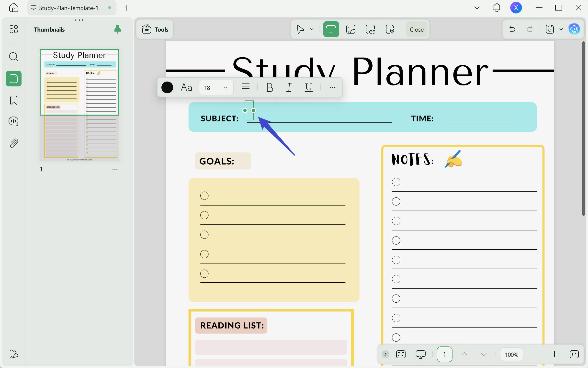Open the AI assistant icon
This screenshot has height=368, width=588.
574,29
